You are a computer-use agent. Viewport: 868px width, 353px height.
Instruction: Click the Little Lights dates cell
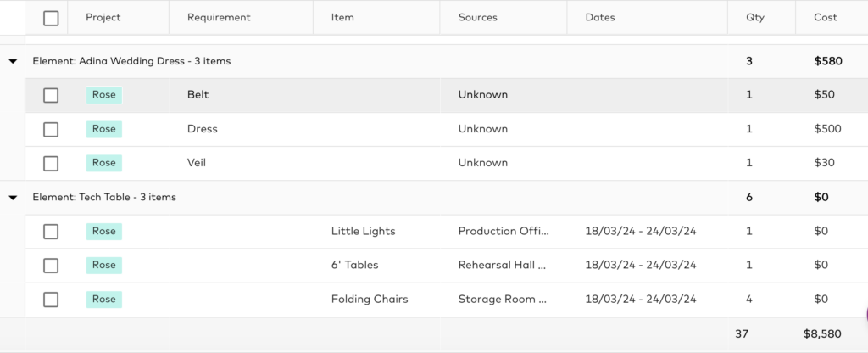pyautogui.click(x=640, y=231)
